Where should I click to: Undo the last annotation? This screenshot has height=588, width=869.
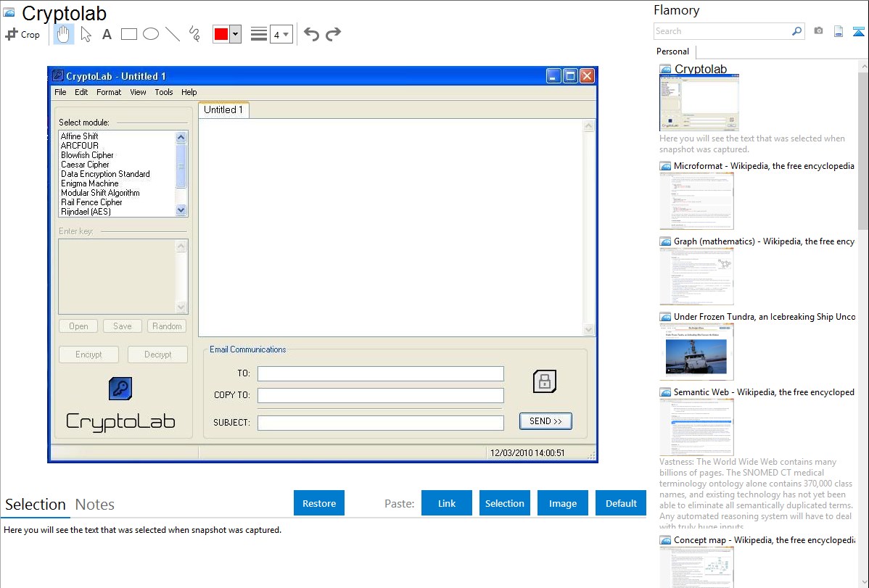tap(311, 34)
